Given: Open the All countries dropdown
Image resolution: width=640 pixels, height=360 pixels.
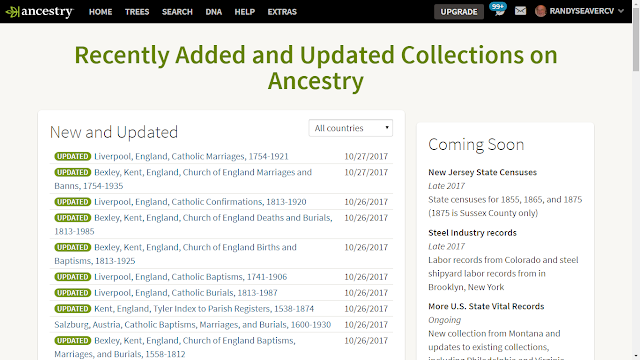Looking at the screenshot, I should 351,128.
